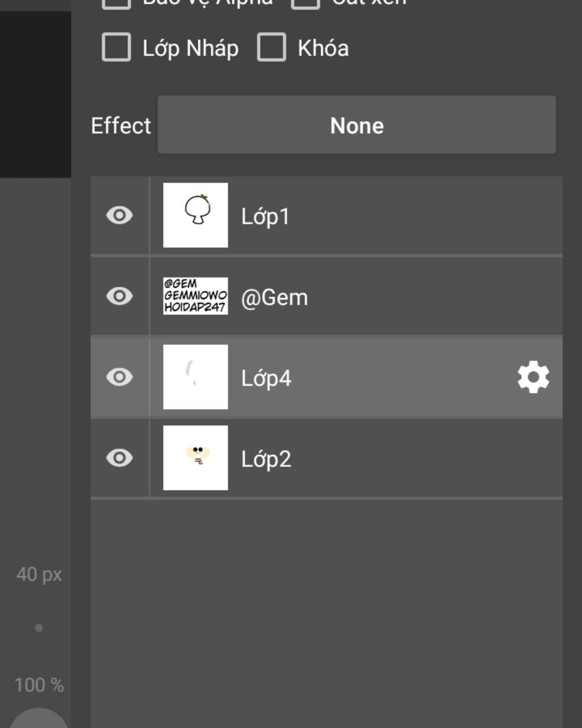
Task: Select the Lớp2 layer thumbnail
Action: [x=196, y=458]
